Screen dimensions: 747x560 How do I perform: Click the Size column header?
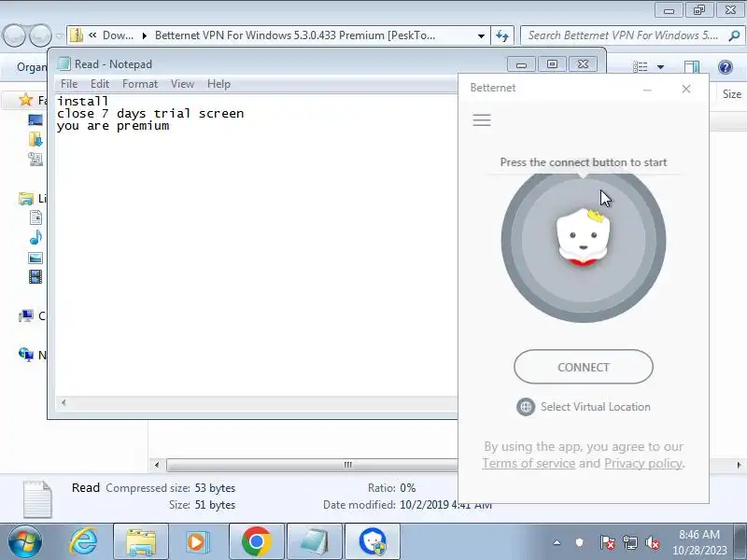[x=731, y=94]
